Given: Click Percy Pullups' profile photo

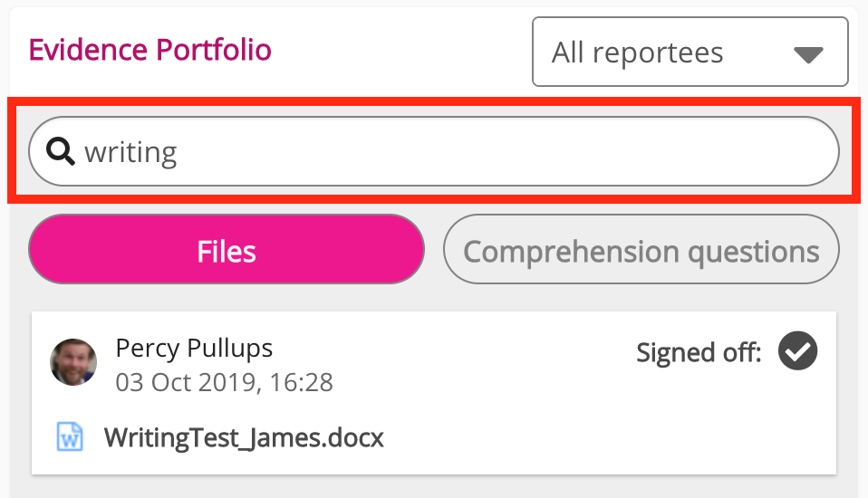Looking at the screenshot, I should [73, 362].
